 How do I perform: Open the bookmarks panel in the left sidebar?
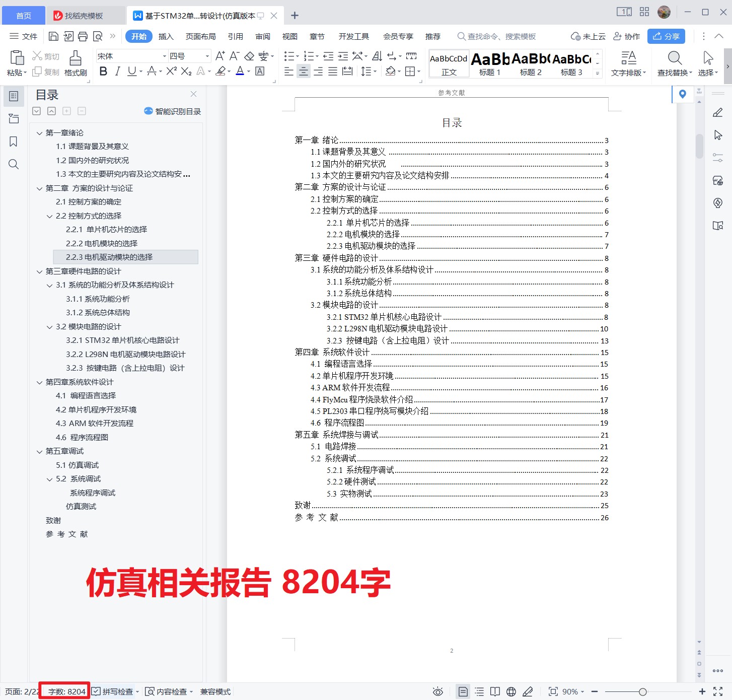(14, 142)
